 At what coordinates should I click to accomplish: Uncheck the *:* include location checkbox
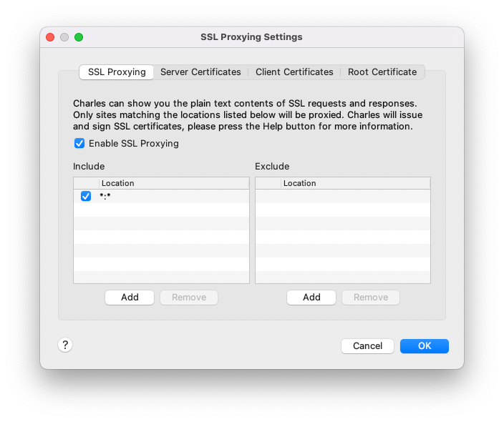point(86,196)
